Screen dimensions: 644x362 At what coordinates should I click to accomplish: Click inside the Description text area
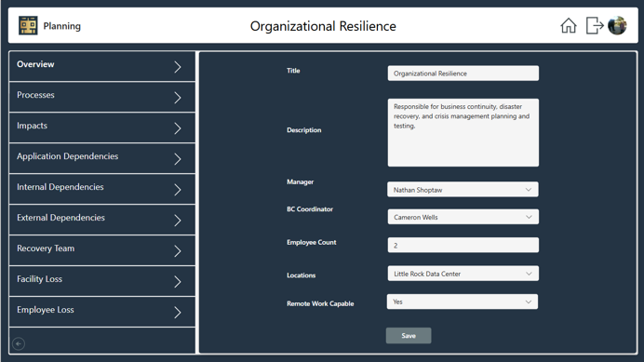coord(463,132)
